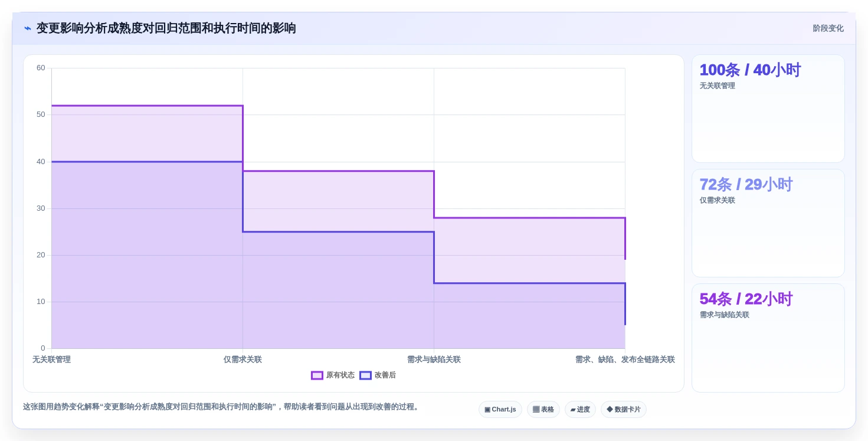The image size is (868, 441).
Task: Click the y-axis value 60
Action: [x=41, y=68]
